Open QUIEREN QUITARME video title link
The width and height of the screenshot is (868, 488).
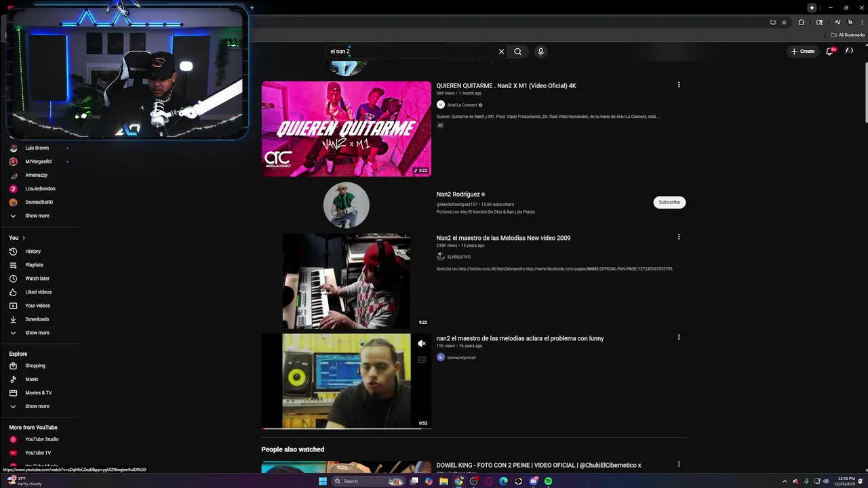pyautogui.click(x=507, y=86)
